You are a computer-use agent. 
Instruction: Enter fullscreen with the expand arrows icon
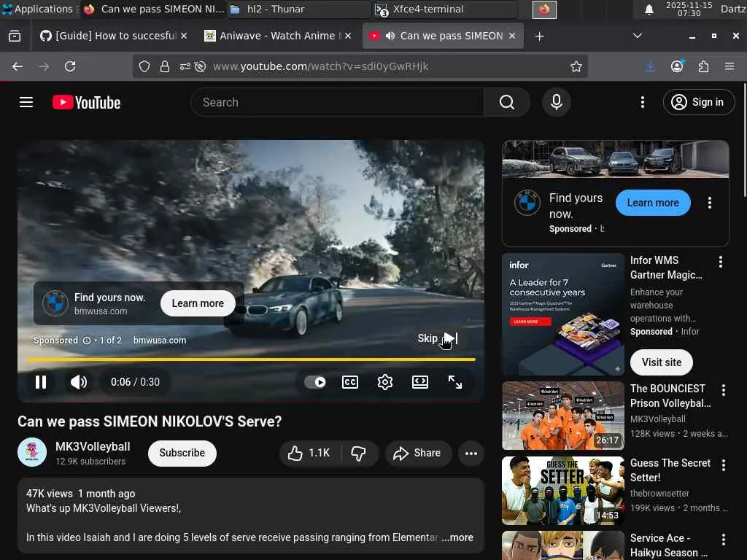coord(455,382)
